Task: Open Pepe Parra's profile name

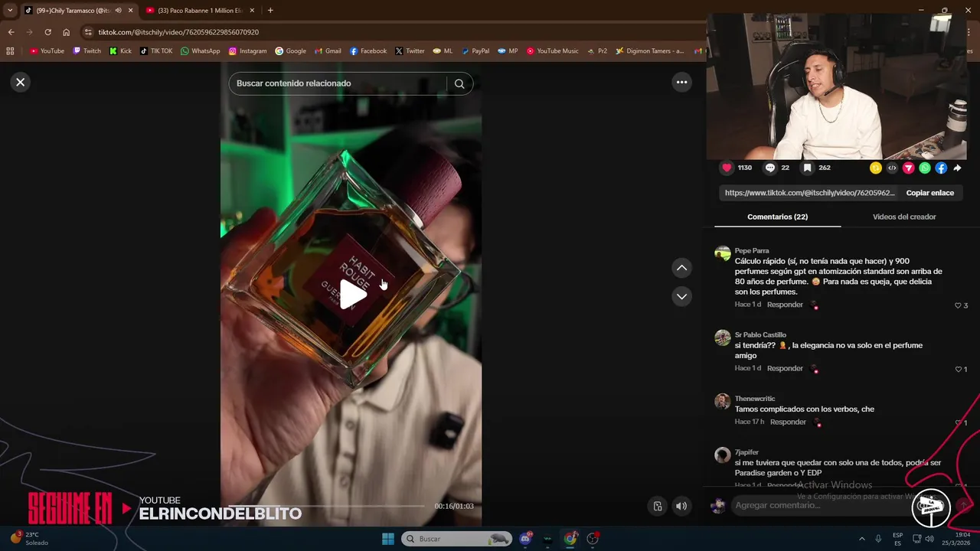Action: tap(752, 250)
